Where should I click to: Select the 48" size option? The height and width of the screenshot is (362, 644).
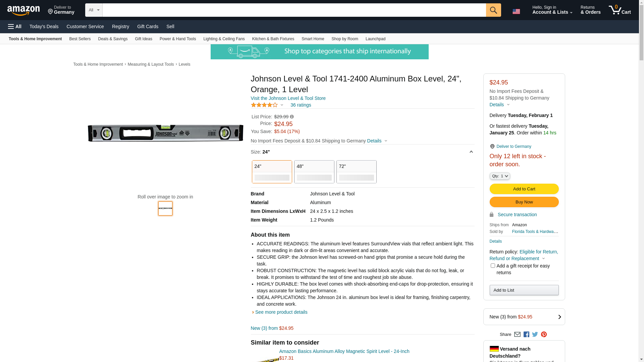coord(314,172)
